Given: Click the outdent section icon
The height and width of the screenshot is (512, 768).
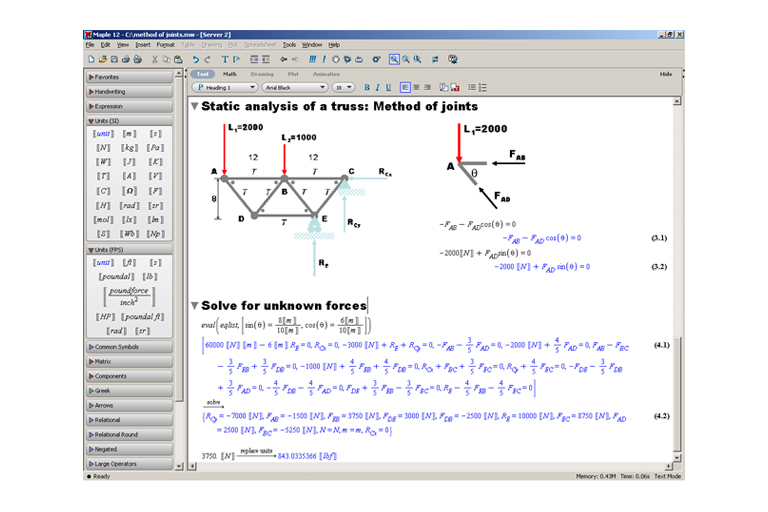Looking at the screenshot, I should click(x=266, y=59).
